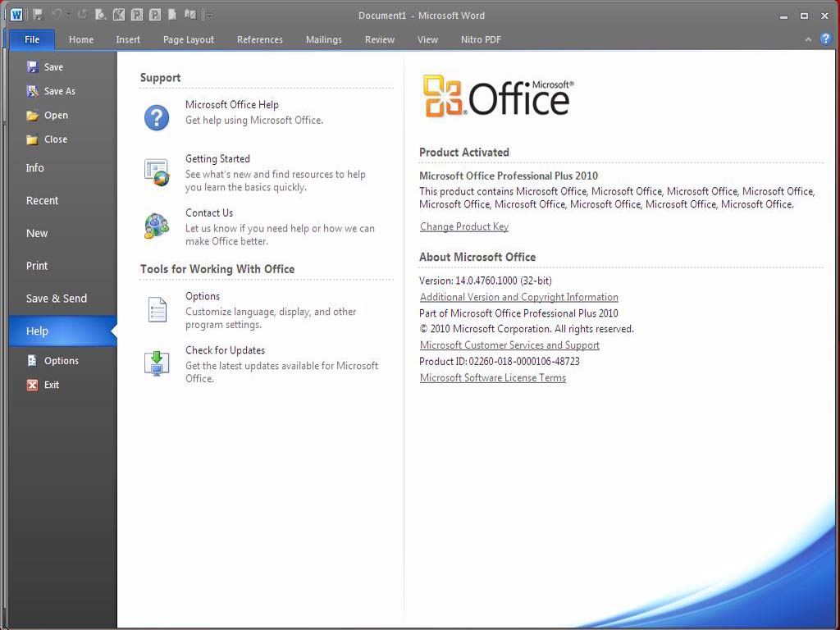
Task: Click the Microsoft Office logo
Action: [x=498, y=96]
